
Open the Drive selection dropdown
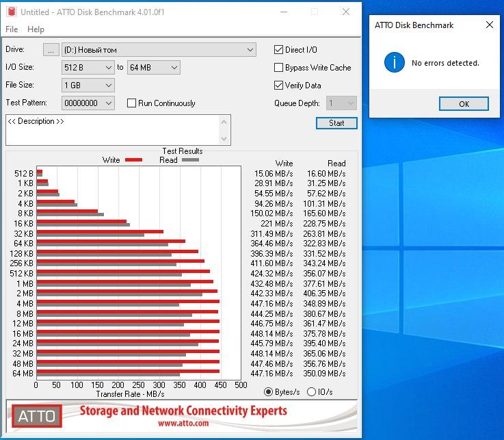point(159,50)
